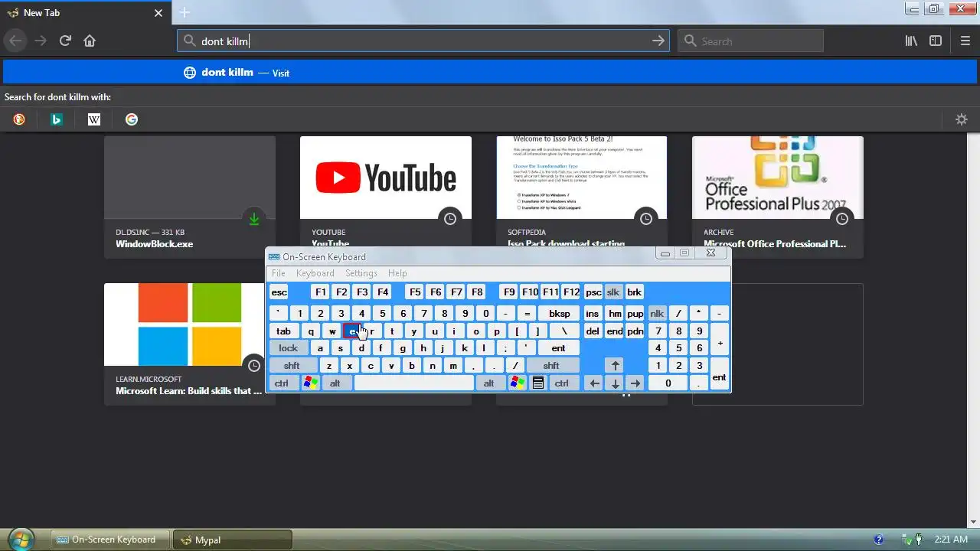Toggle the sidebar icon in the toolbar
The image size is (980, 551).
click(x=936, y=41)
